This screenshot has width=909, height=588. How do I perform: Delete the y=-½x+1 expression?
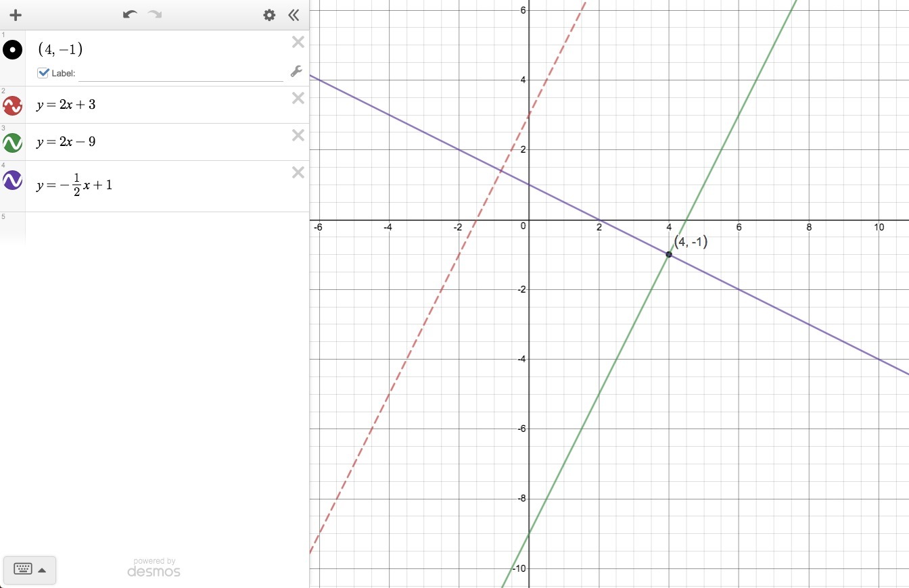[298, 173]
